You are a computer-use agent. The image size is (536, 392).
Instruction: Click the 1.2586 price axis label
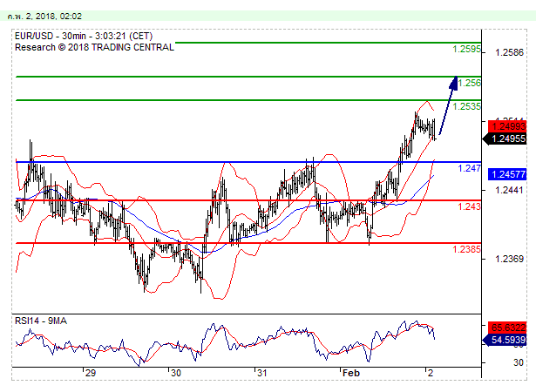click(x=508, y=53)
